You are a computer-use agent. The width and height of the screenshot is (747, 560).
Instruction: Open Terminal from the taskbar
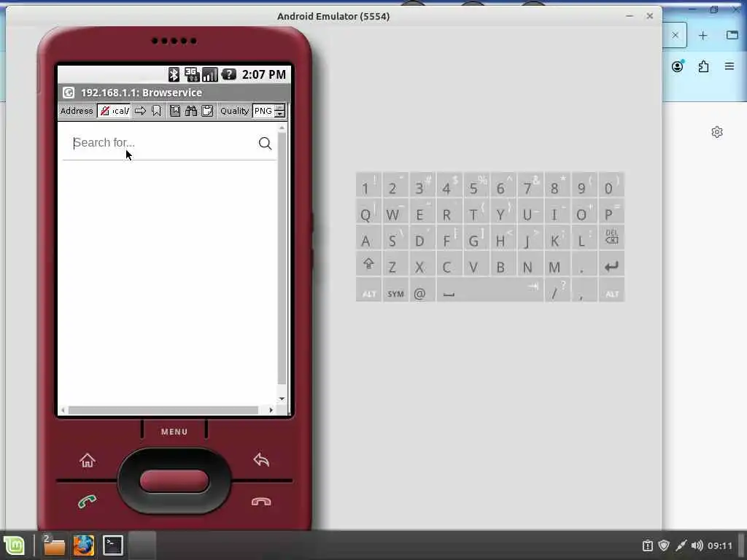click(113, 545)
